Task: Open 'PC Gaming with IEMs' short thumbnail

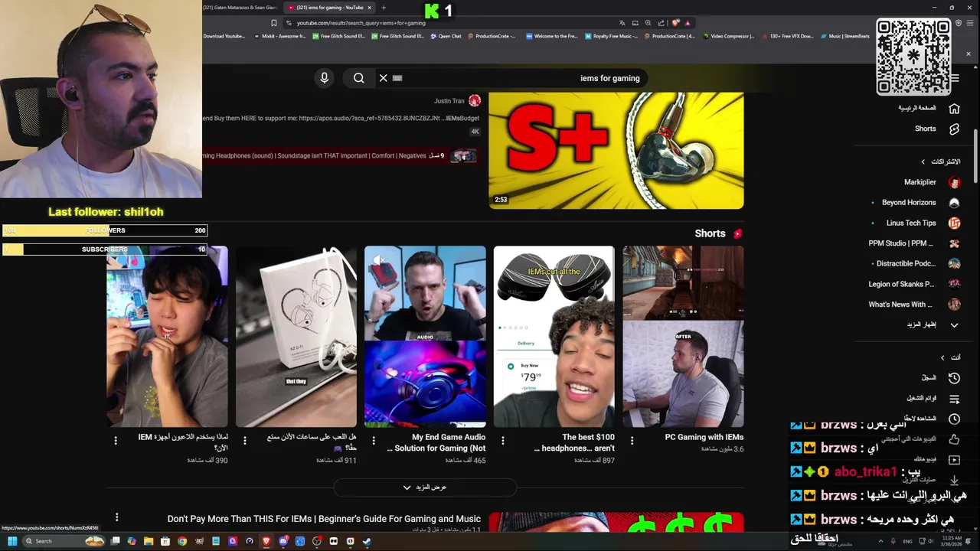Action: [x=683, y=337]
